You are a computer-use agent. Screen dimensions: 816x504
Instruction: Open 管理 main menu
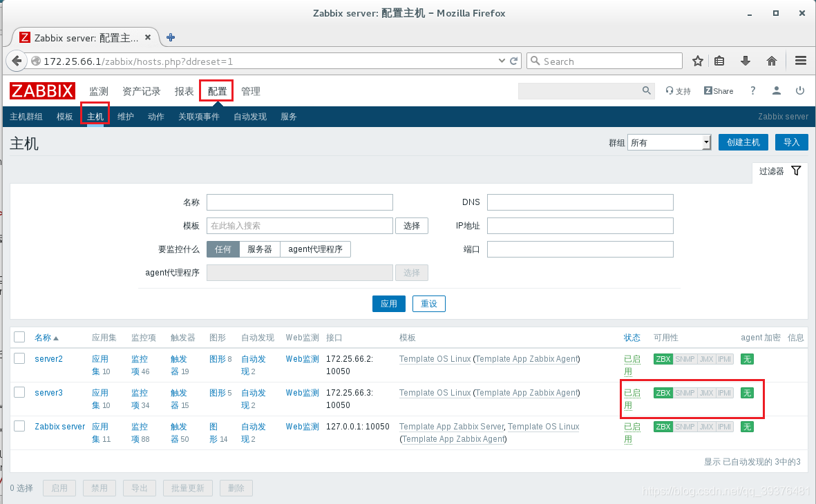[251, 92]
